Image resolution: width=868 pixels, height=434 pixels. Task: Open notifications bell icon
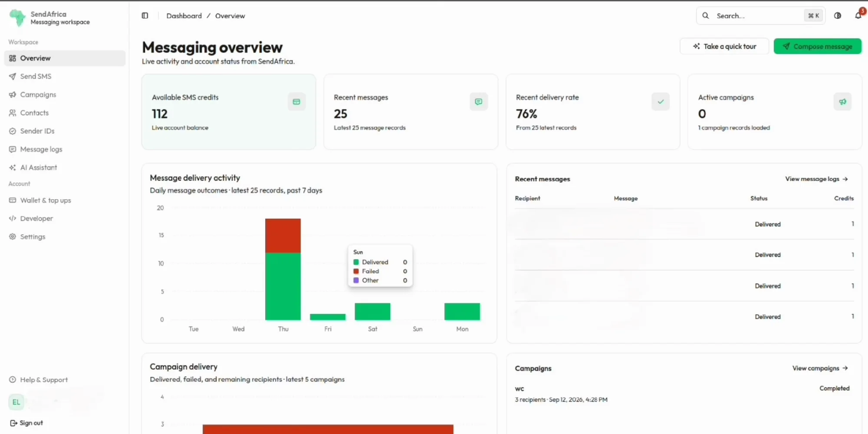pyautogui.click(x=858, y=16)
